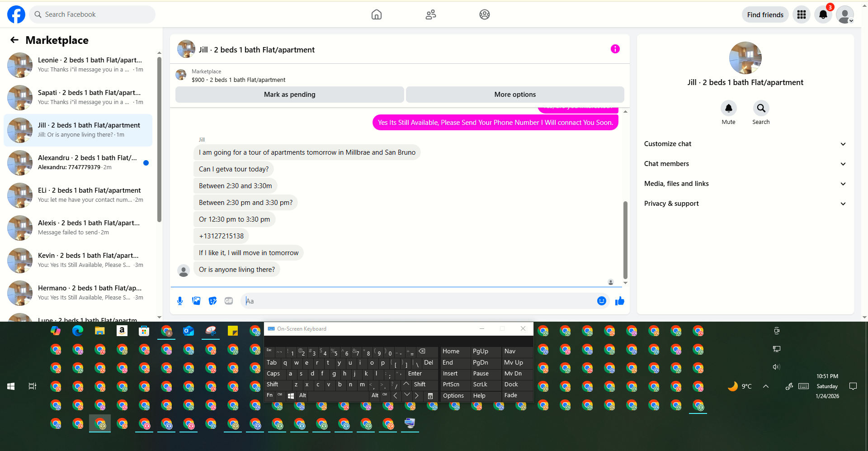Open Friends icon in top bar
The width and height of the screenshot is (868, 451).
[431, 14]
